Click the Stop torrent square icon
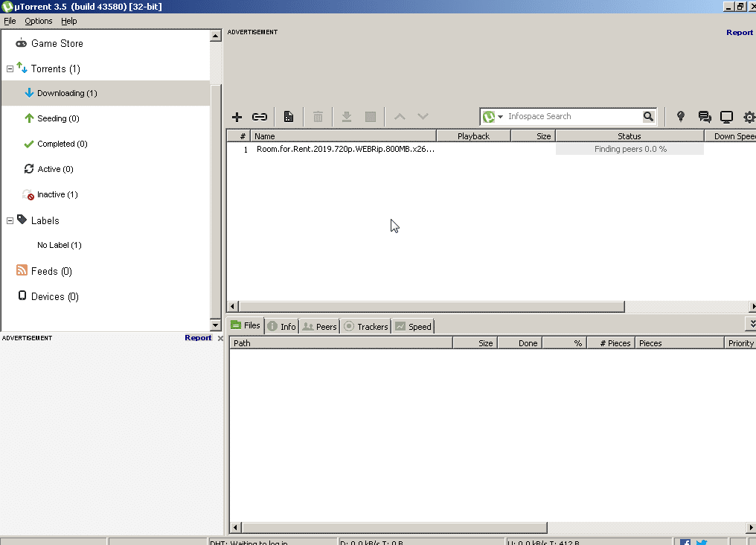The width and height of the screenshot is (756, 545). tap(371, 117)
